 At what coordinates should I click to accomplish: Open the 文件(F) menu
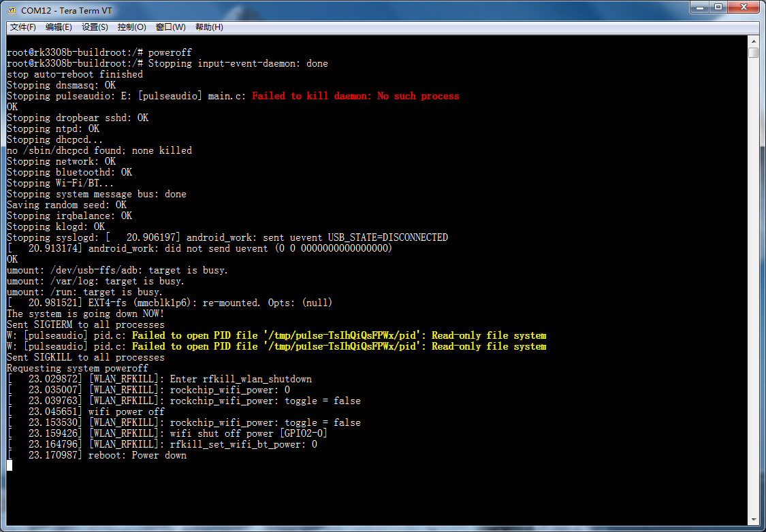[x=23, y=27]
